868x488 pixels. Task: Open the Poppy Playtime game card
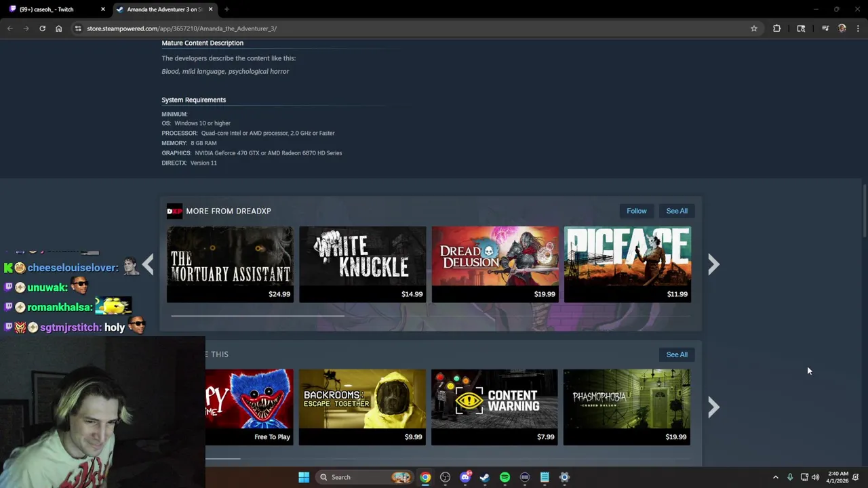250,407
